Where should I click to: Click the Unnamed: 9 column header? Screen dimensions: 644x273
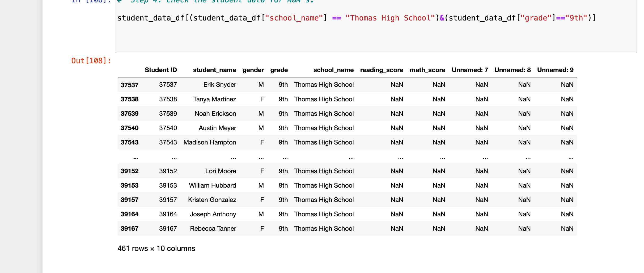click(x=555, y=70)
